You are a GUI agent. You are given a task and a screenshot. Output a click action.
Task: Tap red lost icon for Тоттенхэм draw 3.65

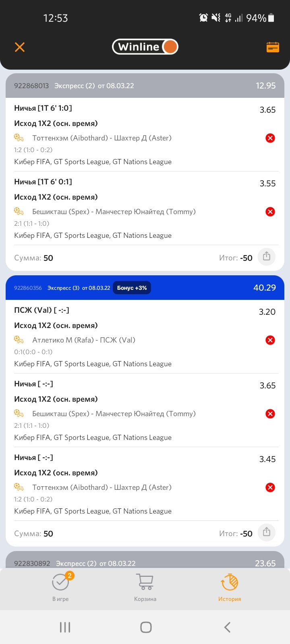[x=270, y=138]
